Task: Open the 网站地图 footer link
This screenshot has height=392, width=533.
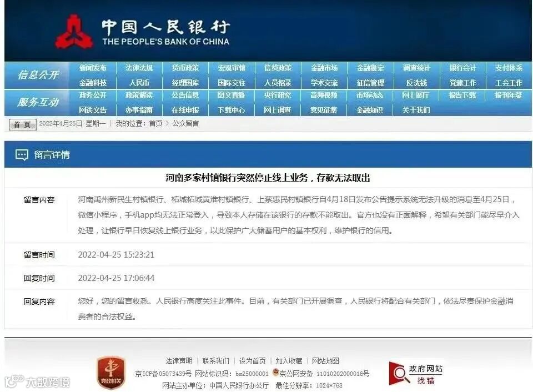Action: coord(326,361)
